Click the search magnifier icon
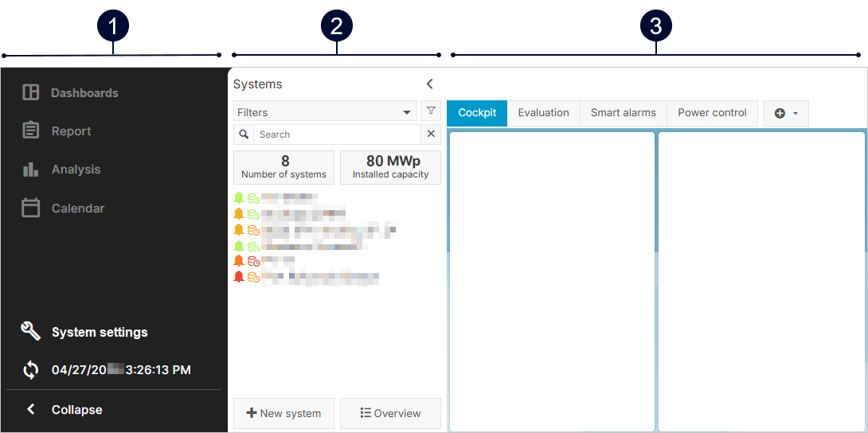 (244, 135)
